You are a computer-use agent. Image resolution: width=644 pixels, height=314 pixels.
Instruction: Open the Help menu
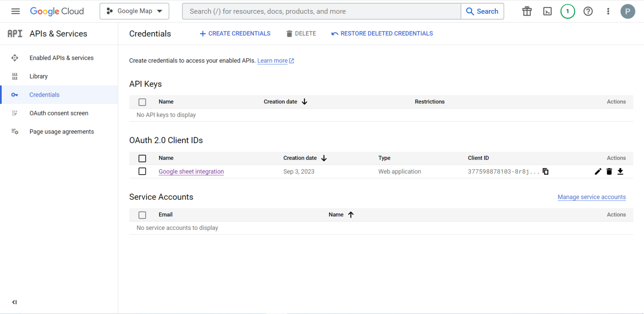click(x=588, y=11)
